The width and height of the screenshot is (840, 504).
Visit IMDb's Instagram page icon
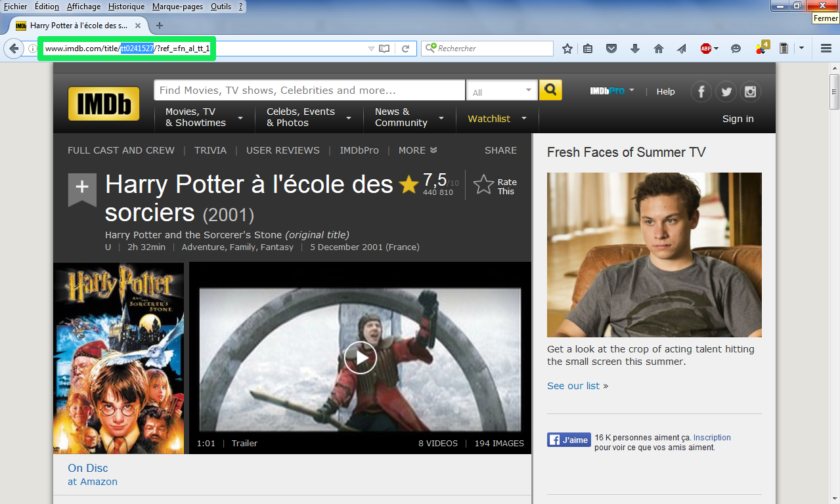click(x=750, y=92)
